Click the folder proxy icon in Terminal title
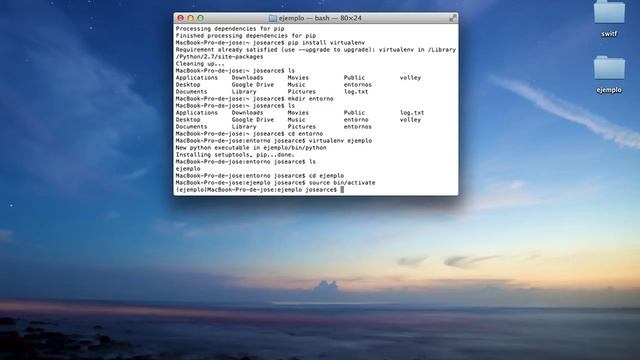 coord(273,18)
